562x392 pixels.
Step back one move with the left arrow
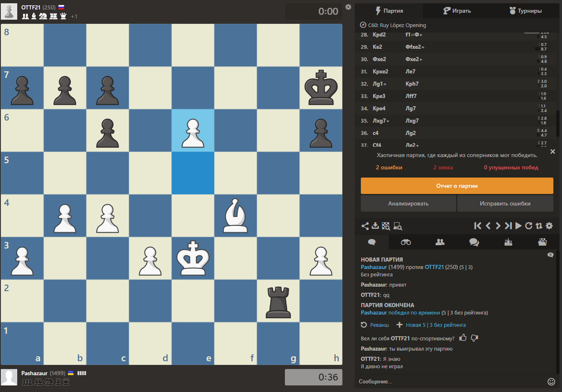pos(488,226)
